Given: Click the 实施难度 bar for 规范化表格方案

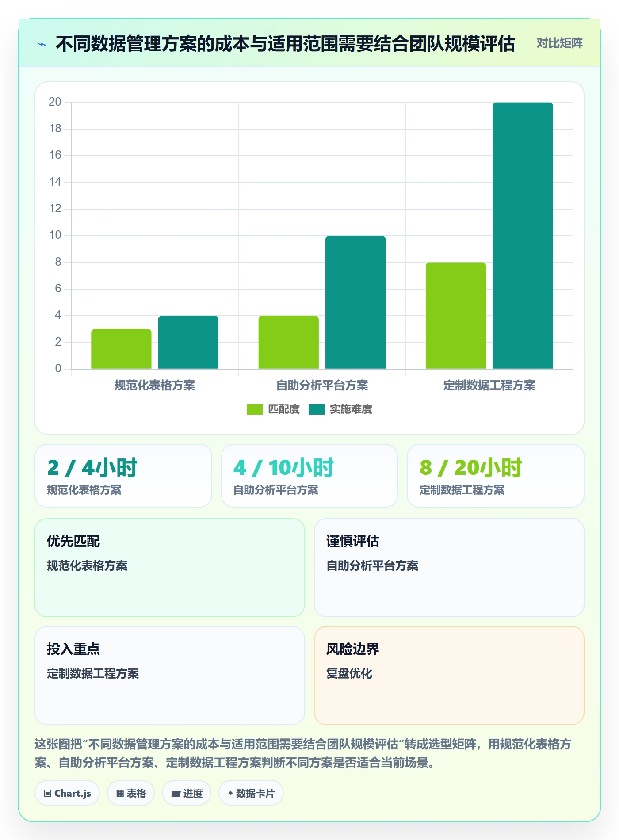Looking at the screenshot, I should pos(188,342).
